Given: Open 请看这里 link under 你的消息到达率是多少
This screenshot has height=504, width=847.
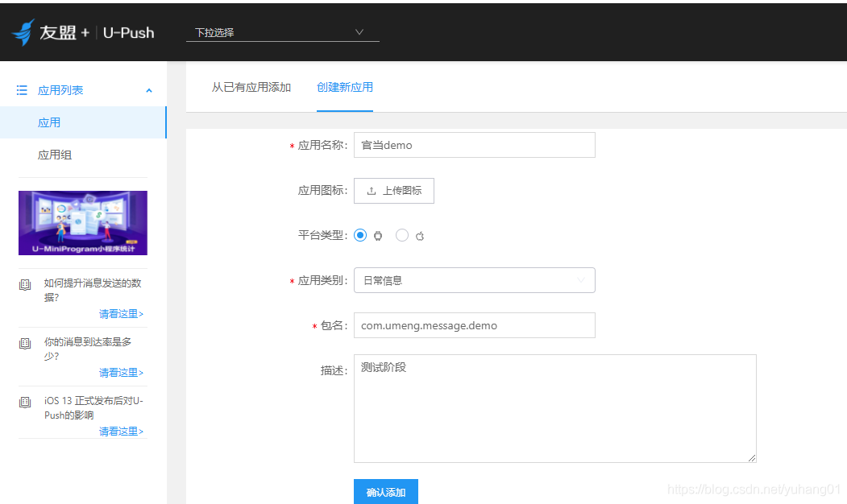Looking at the screenshot, I should 121,373.
